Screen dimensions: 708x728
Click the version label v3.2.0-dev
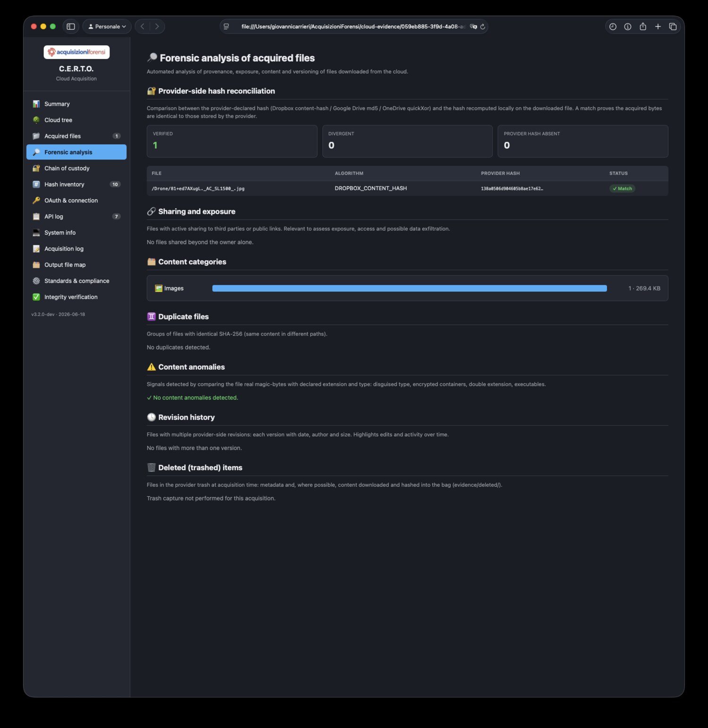(43, 314)
